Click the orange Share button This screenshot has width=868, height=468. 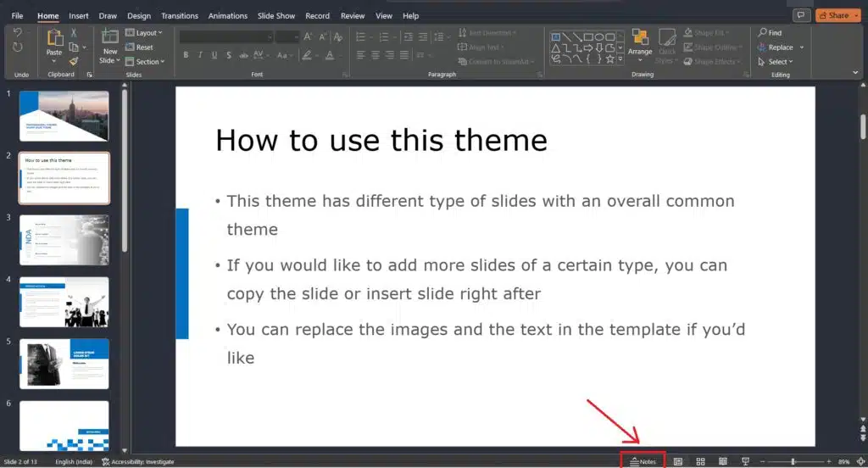tap(837, 15)
